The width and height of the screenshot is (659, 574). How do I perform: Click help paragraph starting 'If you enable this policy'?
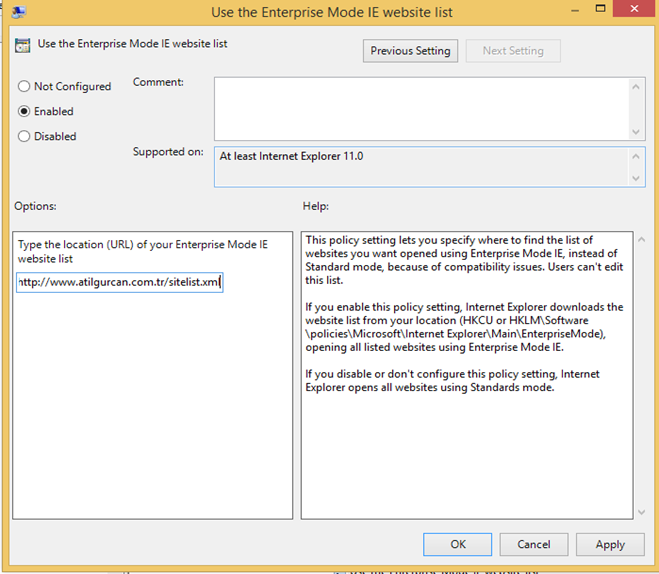[464, 327]
